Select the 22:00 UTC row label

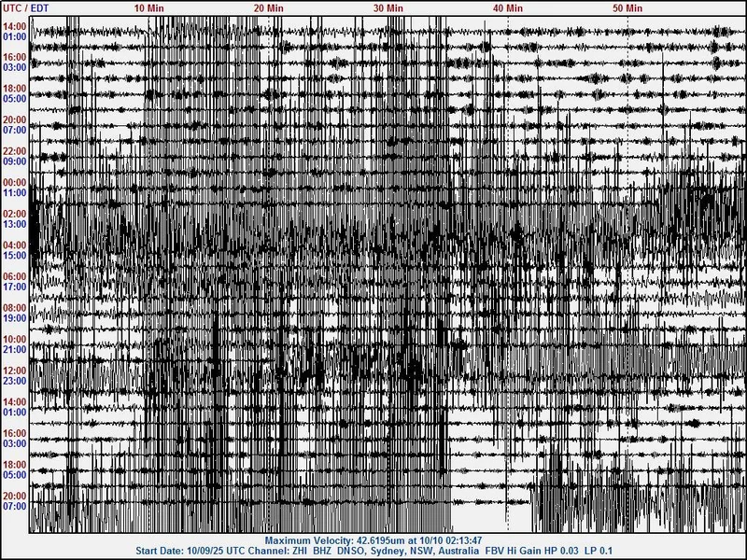(x=15, y=151)
